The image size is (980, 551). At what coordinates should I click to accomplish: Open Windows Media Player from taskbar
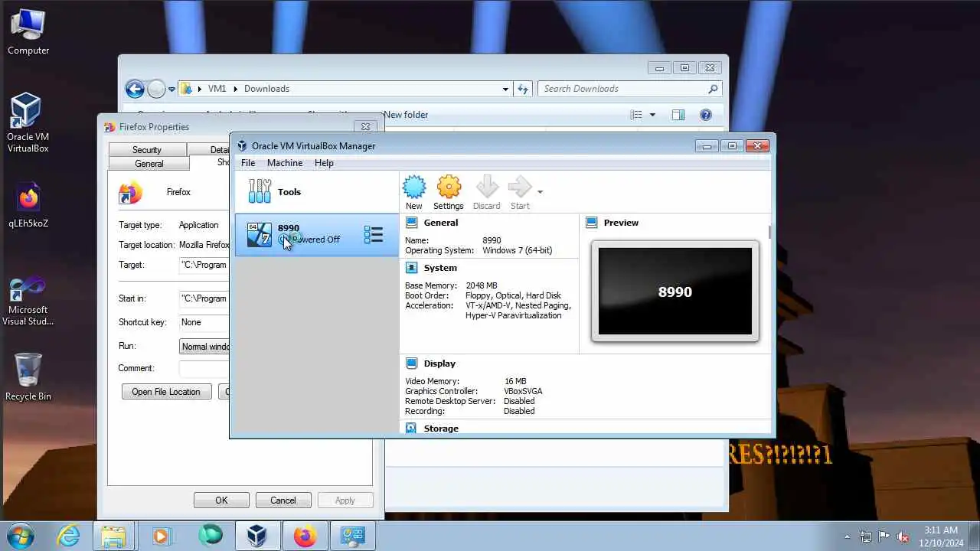click(162, 536)
